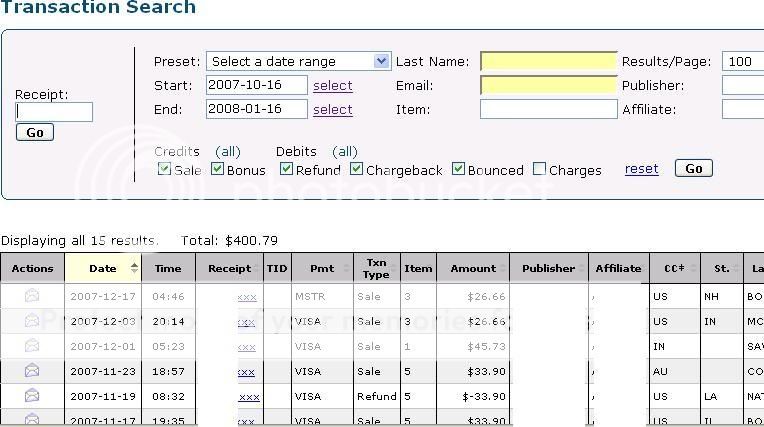The height and width of the screenshot is (427, 764).
Task: Open email icon for 2007-11-23 transaction
Action: tap(32, 371)
